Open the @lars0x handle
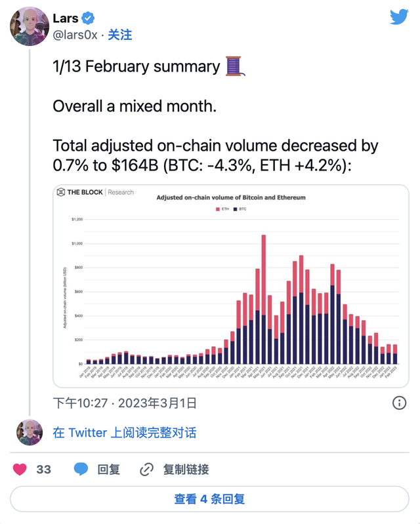This screenshot has width=420, height=524. click(x=75, y=35)
